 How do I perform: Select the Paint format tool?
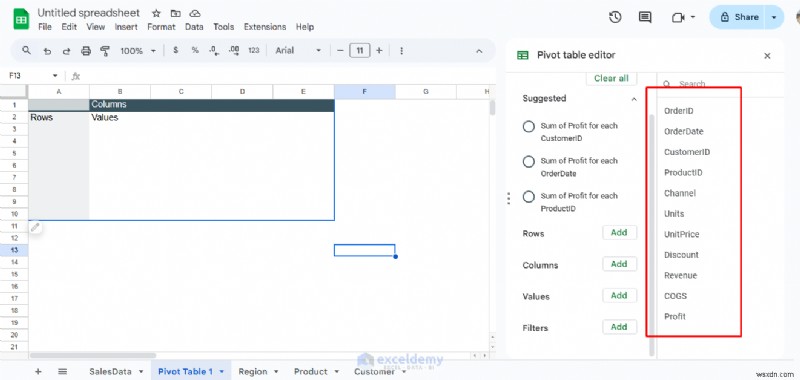tap(105, 50)
